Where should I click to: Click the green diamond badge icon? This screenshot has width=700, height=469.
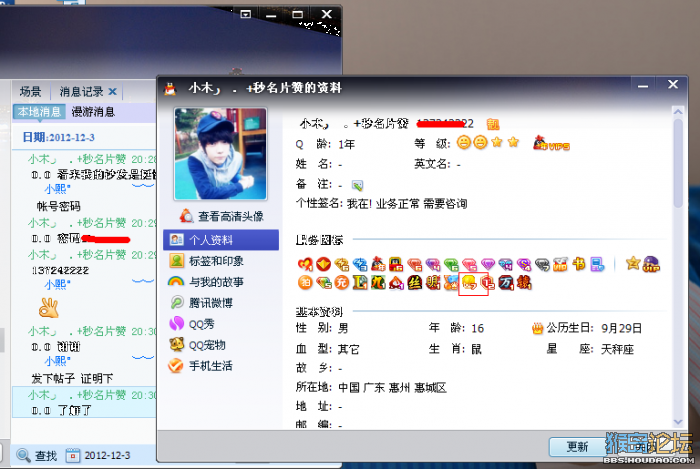click(x=451, y=264)
